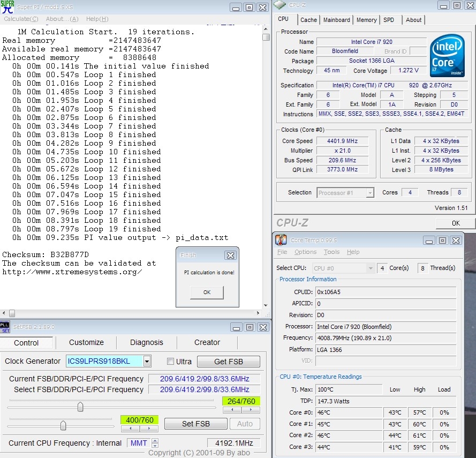Close the SetFSB window
The height and width of the screenshot is (458, 476).
(x=263, y=327)
